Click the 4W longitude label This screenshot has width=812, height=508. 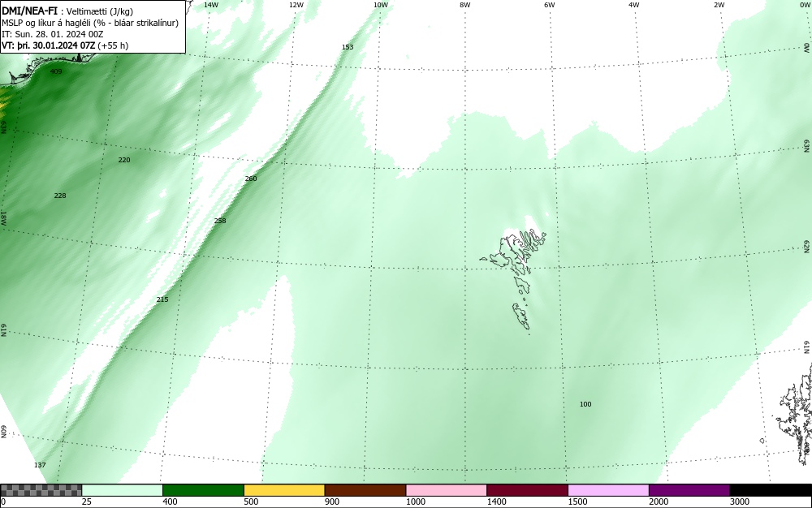click(634, 5)
